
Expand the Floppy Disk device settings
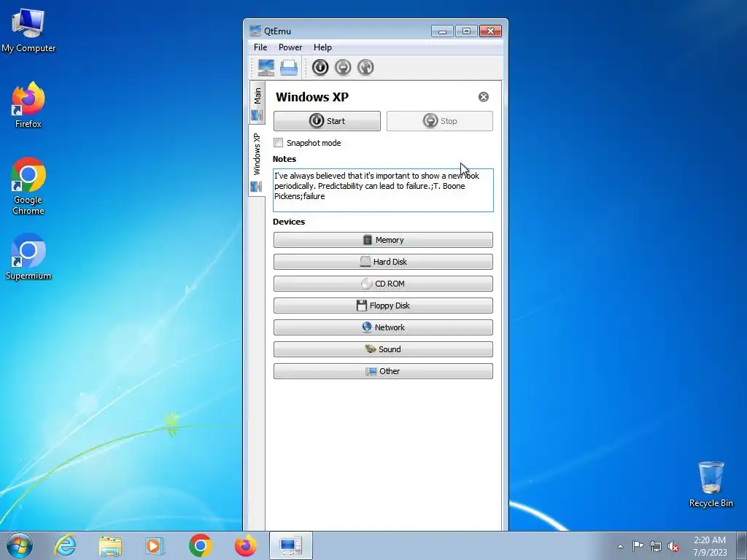click(383, 306)
